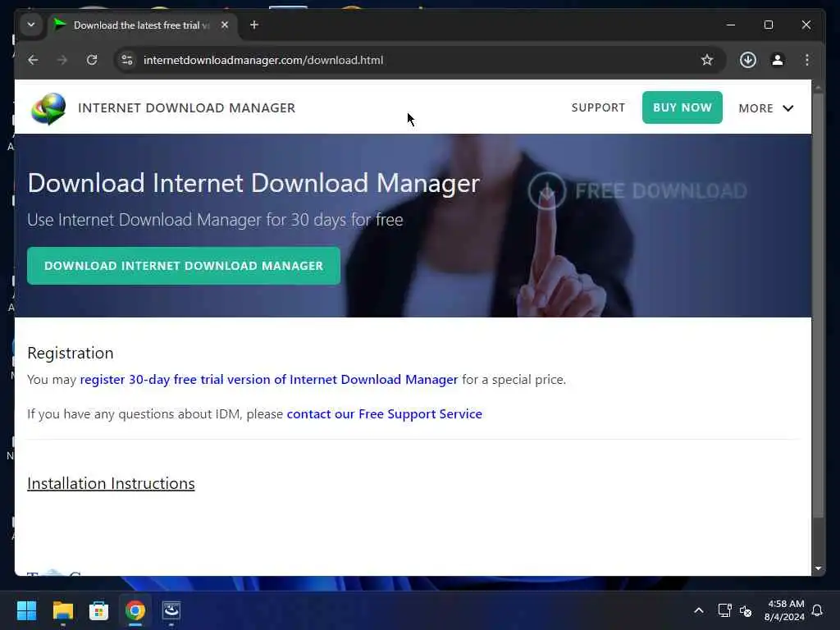The width and height of the screenshot is (840, 630).
Task: Open the tab search dropdown arrow
Action: [31, 25]
